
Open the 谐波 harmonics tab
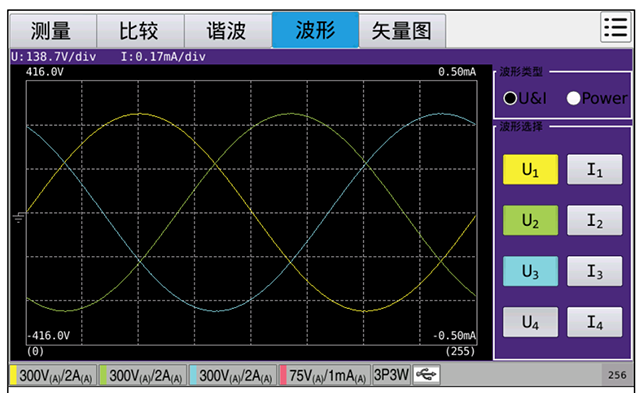[228, 31]
